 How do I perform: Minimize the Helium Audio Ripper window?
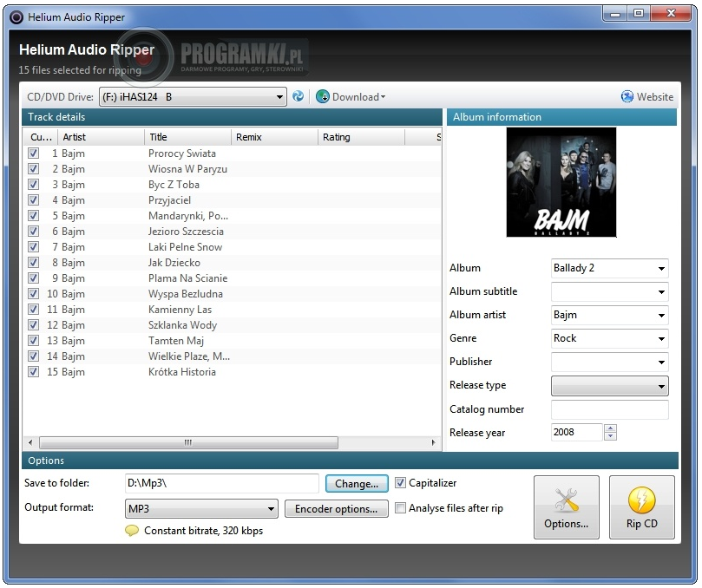[615, 14]
